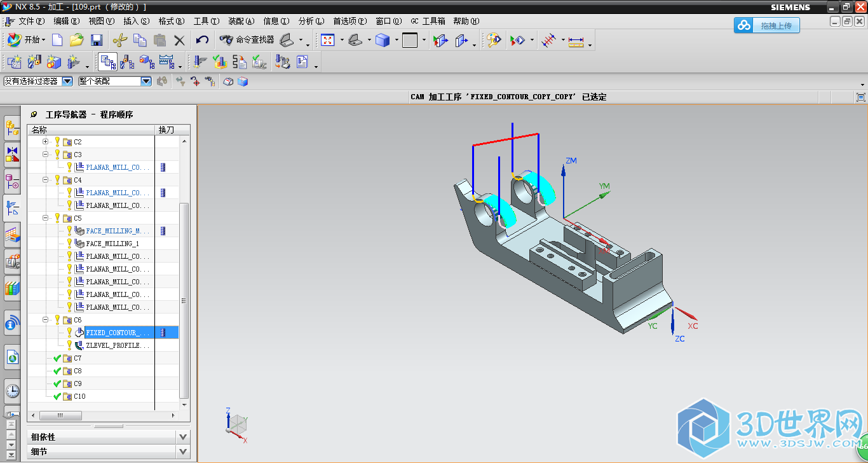
Task: Click the Copy icon in toolbar
Action: (140, 40)
